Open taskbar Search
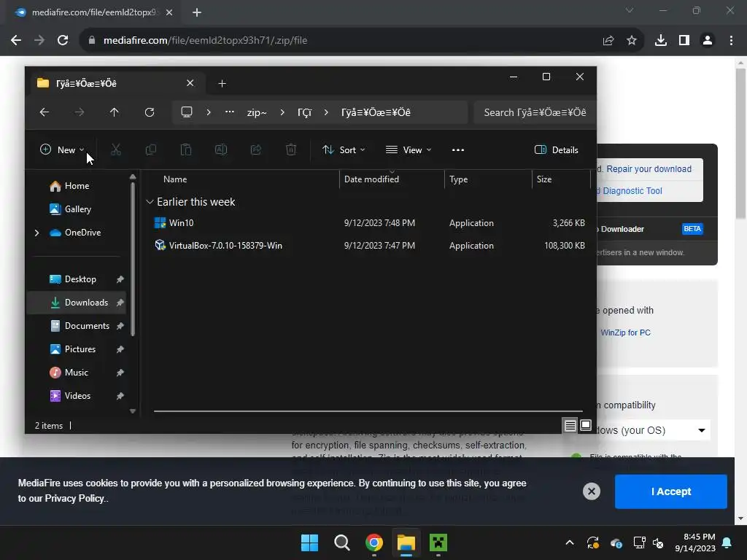Viewport: 747px width, 560px height. tap(342, 542)
